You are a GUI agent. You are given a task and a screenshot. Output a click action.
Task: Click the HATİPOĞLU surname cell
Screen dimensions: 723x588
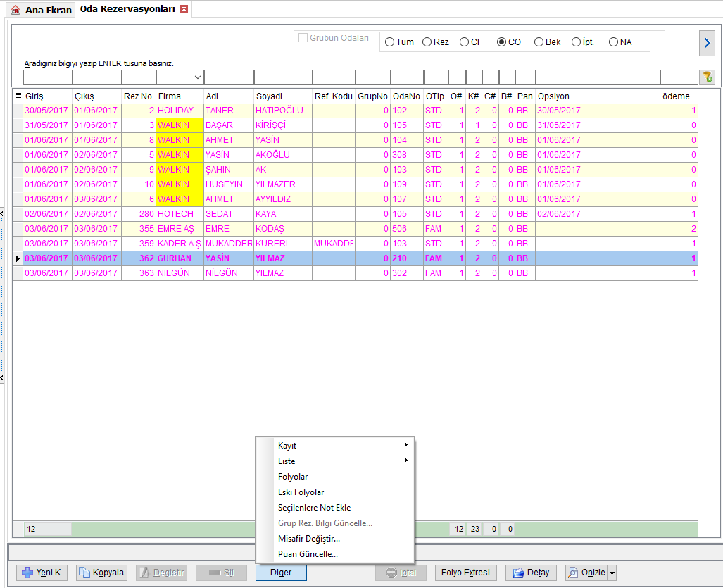[283, 111]
